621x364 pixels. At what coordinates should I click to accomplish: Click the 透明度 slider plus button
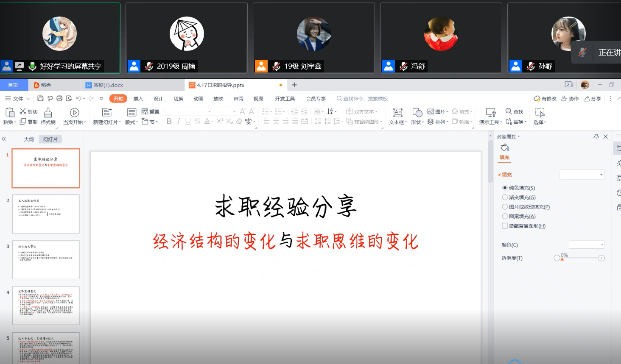601,258
